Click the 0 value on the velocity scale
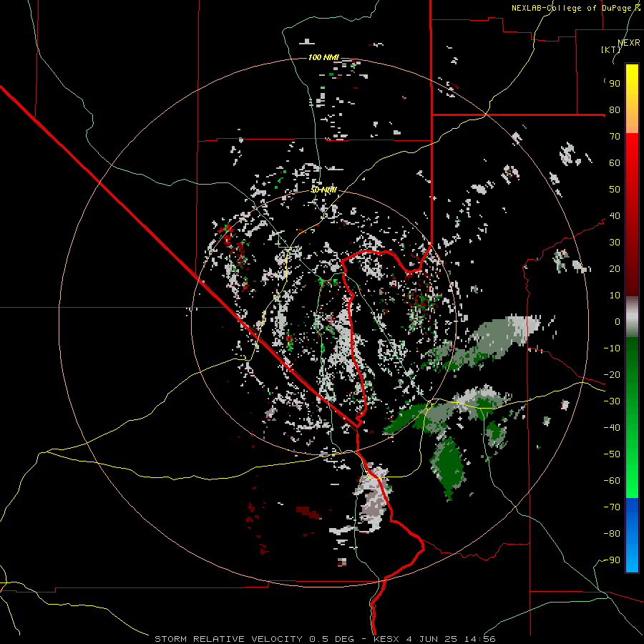Viewport: 644px width, 644px height. pyautogui.click(x=618, y=322)
